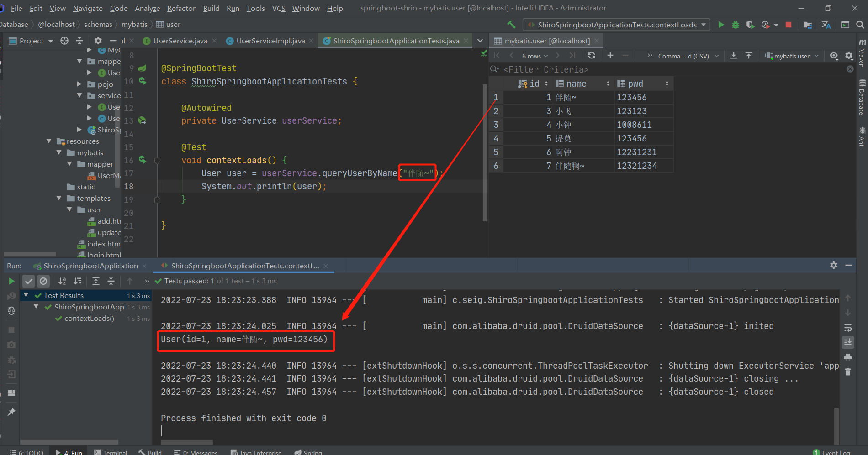868x455 pixels.
Task: Open Run tool window settings gear
Action: [834, 265]
